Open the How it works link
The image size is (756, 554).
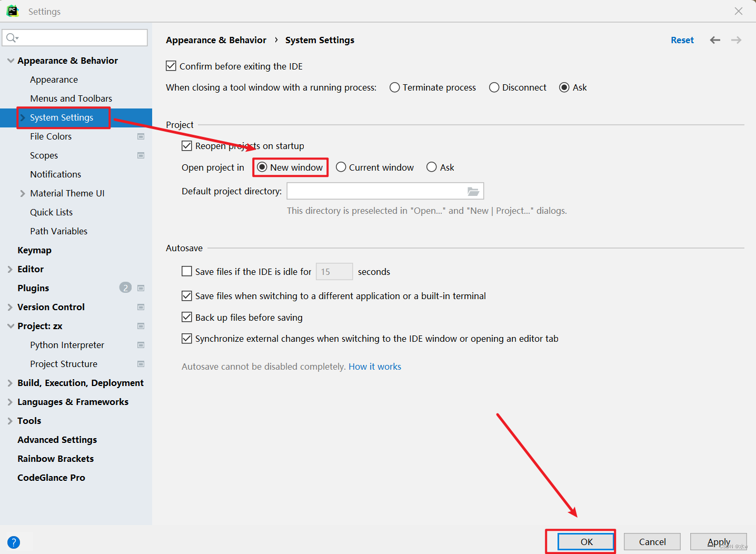375,367
